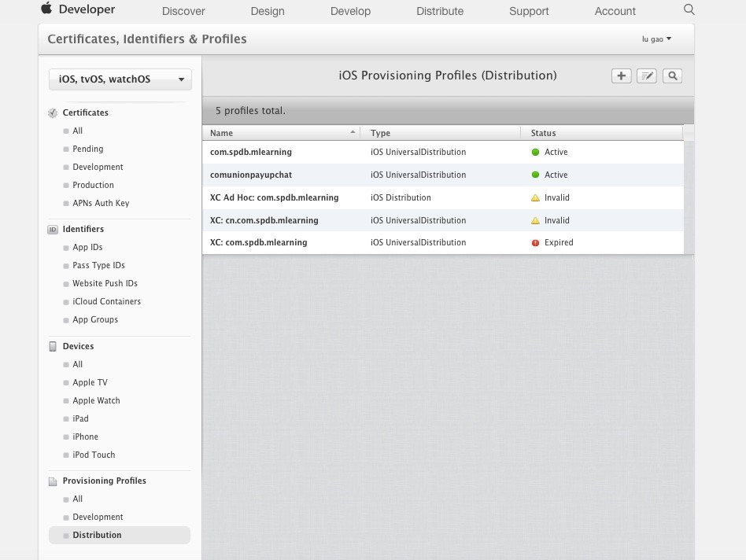Open App Groups

click(x=95, y=319)
